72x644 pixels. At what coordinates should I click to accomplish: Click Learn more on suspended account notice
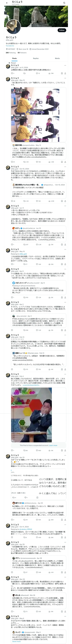click(x=53, y=445)
